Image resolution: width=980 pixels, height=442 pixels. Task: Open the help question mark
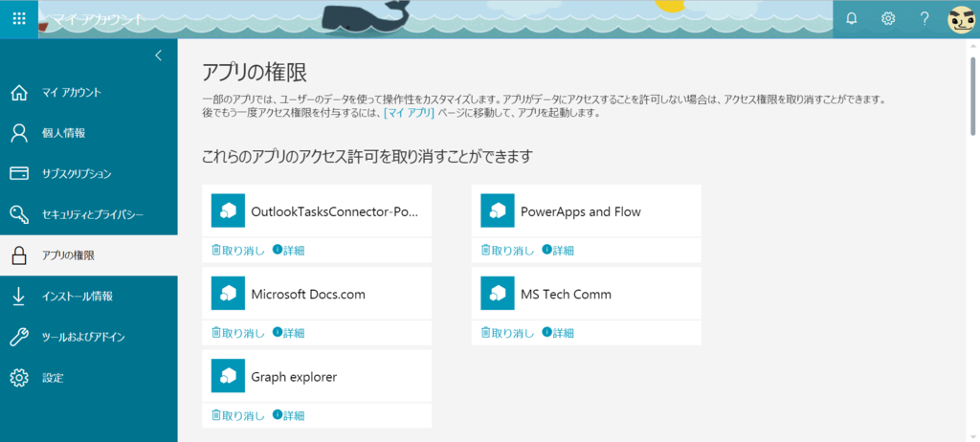(924, 19)
